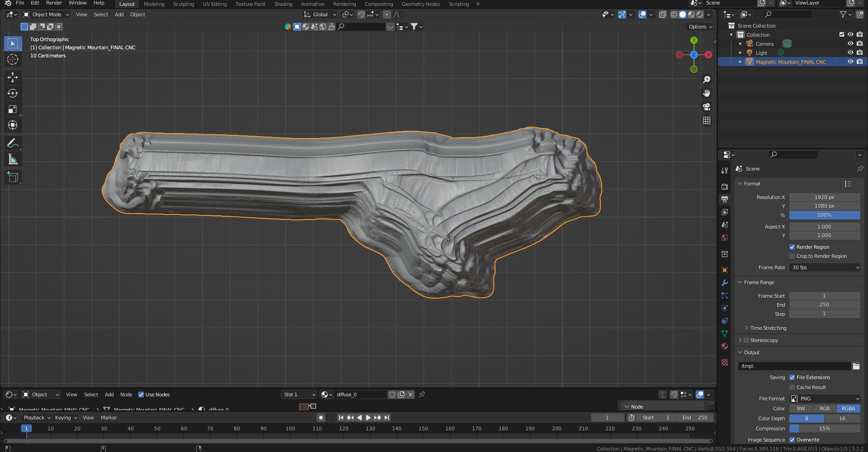
Task: Select the Add Cube tool
Action: (x=13, y=177)
